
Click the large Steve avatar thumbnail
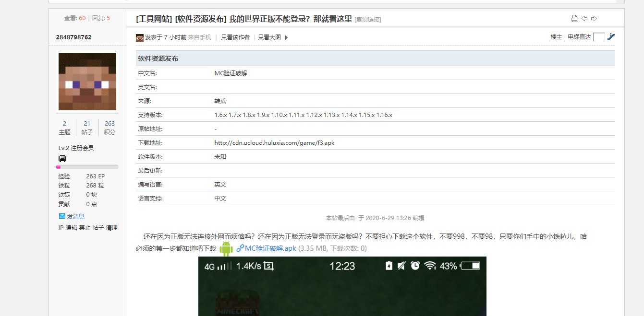point(87,82)
